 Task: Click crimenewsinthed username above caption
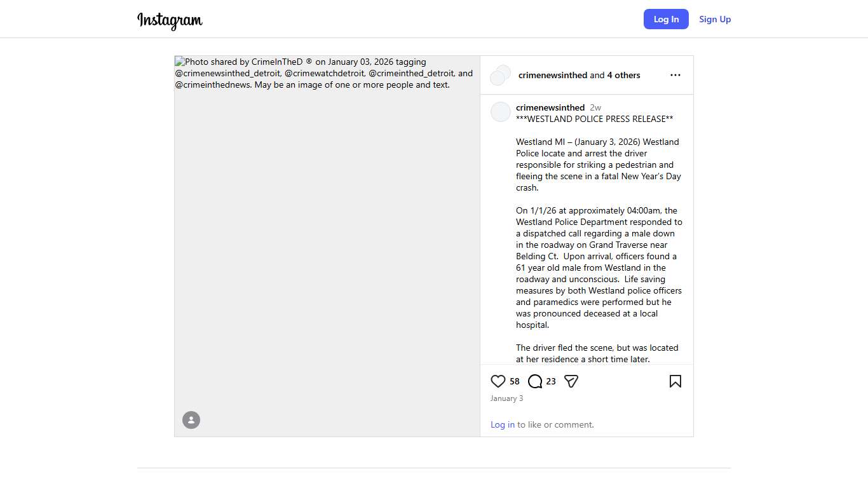(x=550, y=107)
